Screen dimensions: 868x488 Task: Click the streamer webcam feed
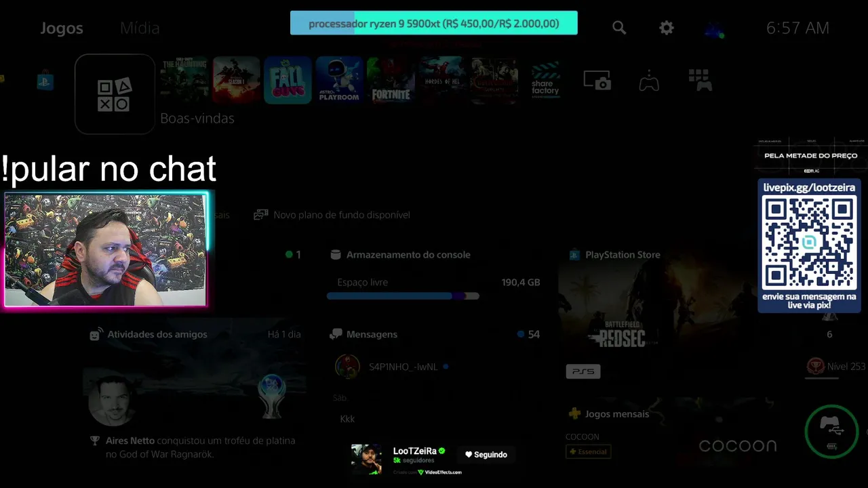pyautogui.click(x=106, y=250)
